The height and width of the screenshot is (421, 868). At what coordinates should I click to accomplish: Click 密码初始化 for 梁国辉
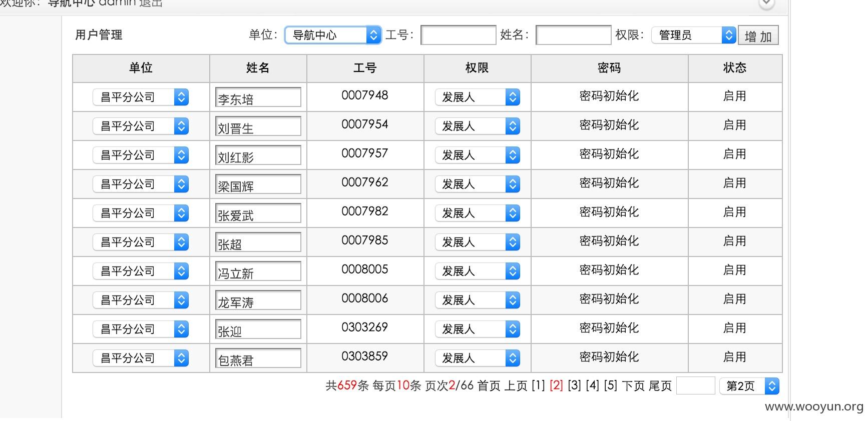609,183
